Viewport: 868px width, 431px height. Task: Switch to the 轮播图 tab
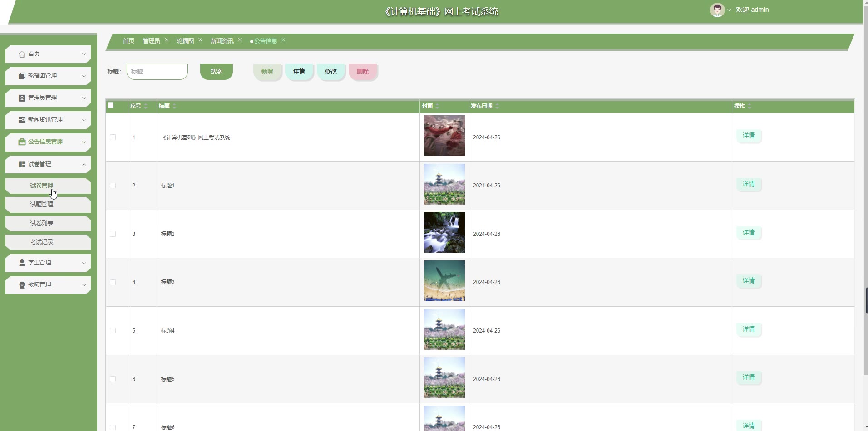(185, 41)
